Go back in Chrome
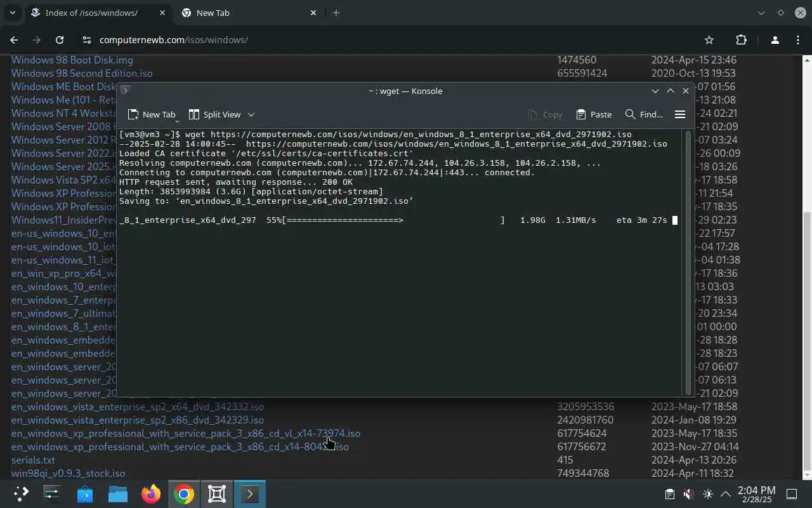 pyautogui.click(x=14, y=40)
